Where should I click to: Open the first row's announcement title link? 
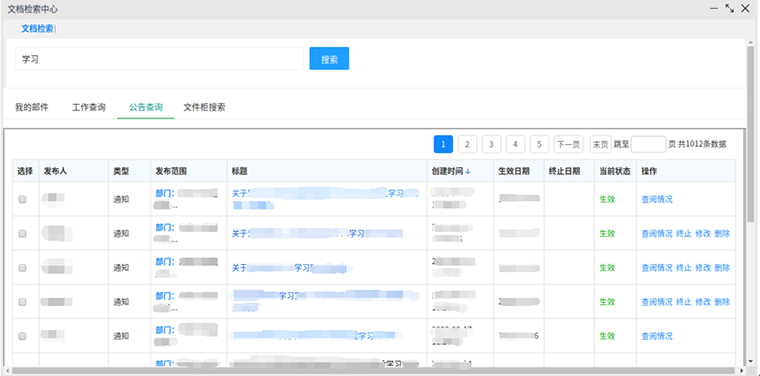click(x=325, y=199)
